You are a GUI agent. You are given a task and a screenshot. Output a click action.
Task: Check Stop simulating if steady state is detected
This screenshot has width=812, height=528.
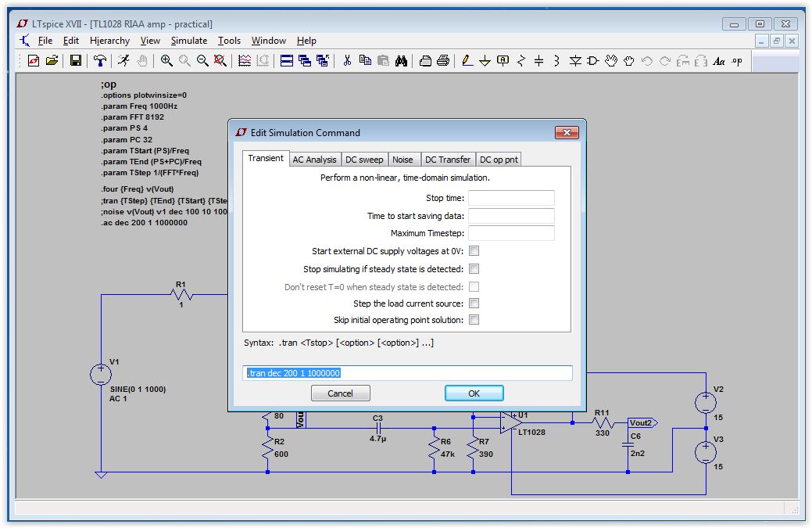(474, 269)
